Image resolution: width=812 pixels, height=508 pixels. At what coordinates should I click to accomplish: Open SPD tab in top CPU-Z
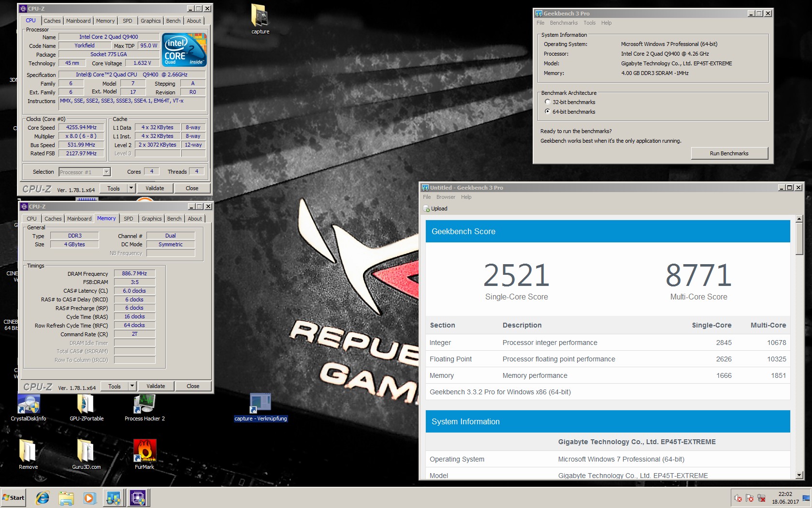point(127,21)
